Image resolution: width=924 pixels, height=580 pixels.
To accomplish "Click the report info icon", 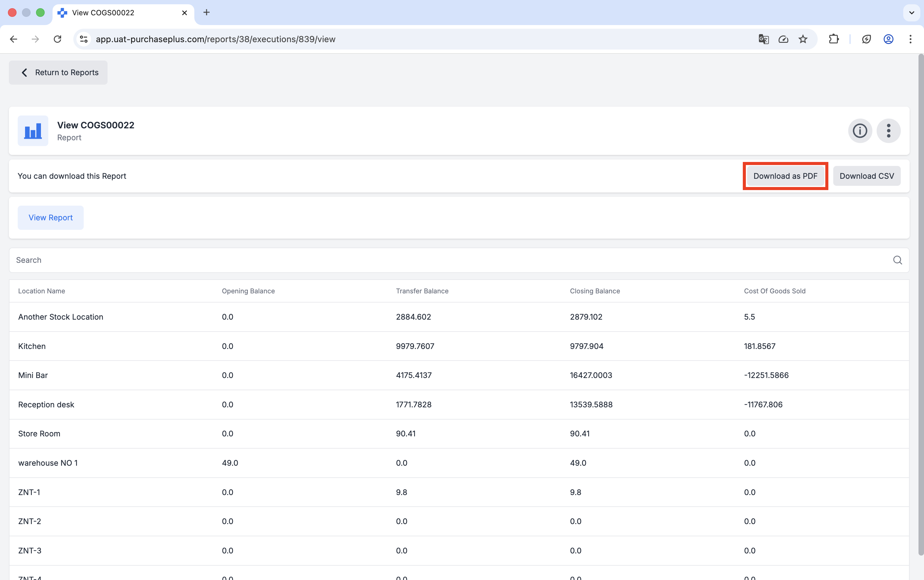I will [x=860, y=131].
